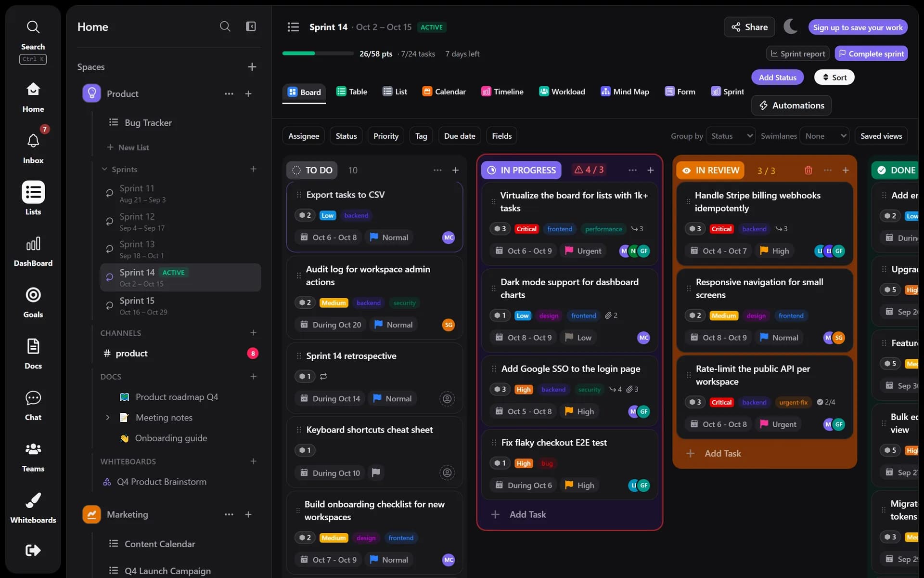This screenshot has height=578, width=924.
Task: Open Whiteboards from the left rail
Action: tap(33, 509)
